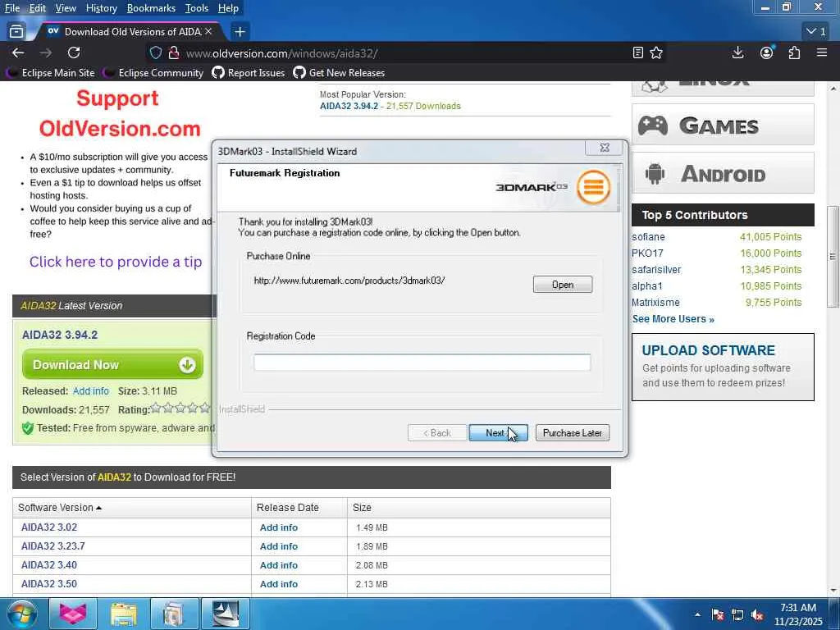Show hidden tray icons arrow
The width and height of the screenshot is (840, 630).
(x=697, y=614)
